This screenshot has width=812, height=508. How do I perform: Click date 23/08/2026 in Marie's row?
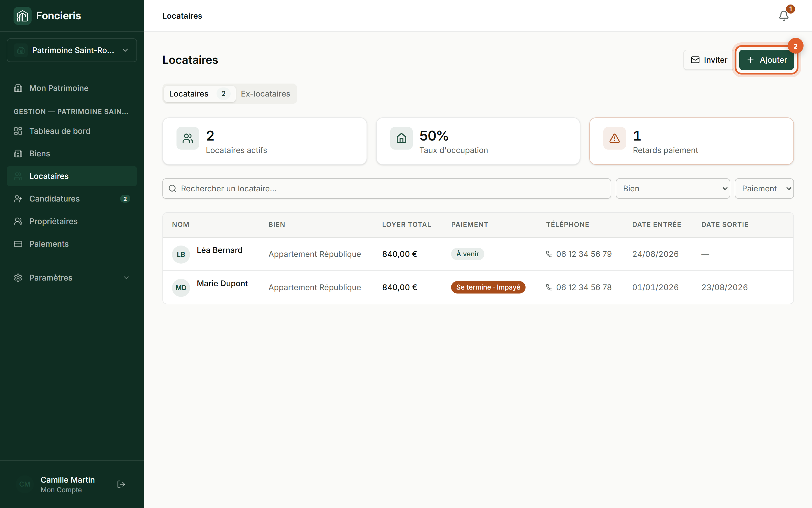coord(724,287)
